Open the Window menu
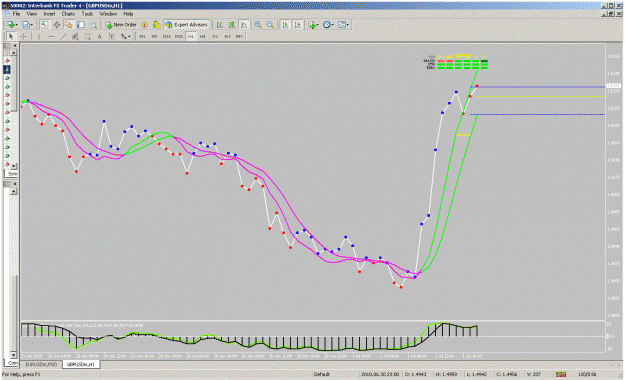This screenshot has width=625, height=380. pyautogui.click(x=108, y=14)
